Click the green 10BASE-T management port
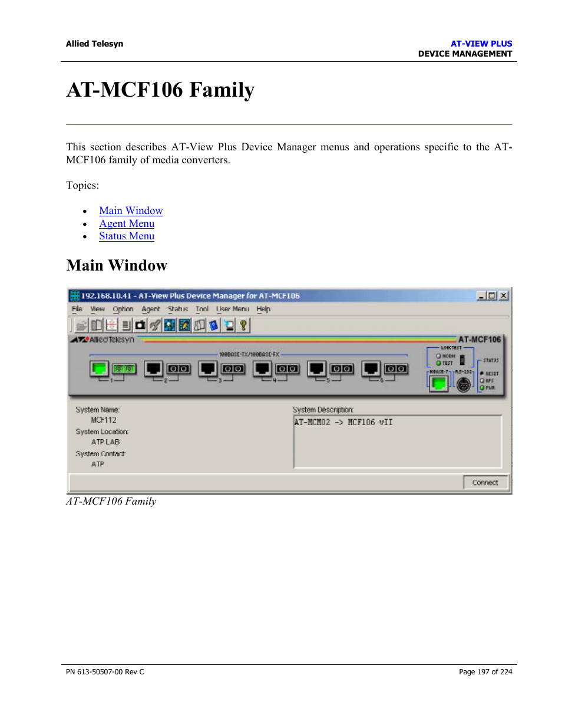The width and height of the screenshot is (562, 728). click(x=438, y=384)
